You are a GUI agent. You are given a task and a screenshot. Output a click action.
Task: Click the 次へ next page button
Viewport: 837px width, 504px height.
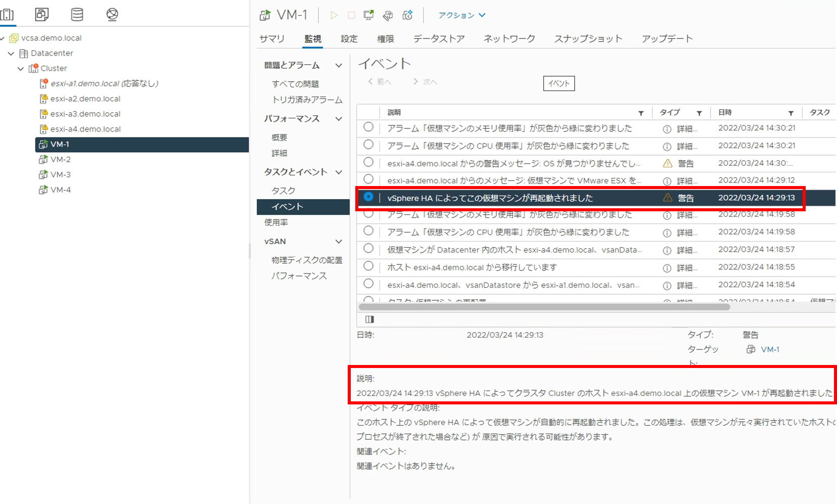tap(425, 82)
